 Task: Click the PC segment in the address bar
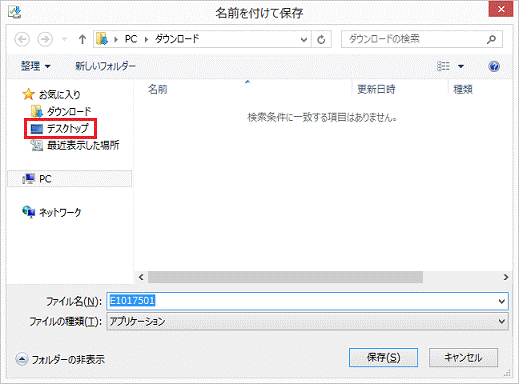point(131,39)
